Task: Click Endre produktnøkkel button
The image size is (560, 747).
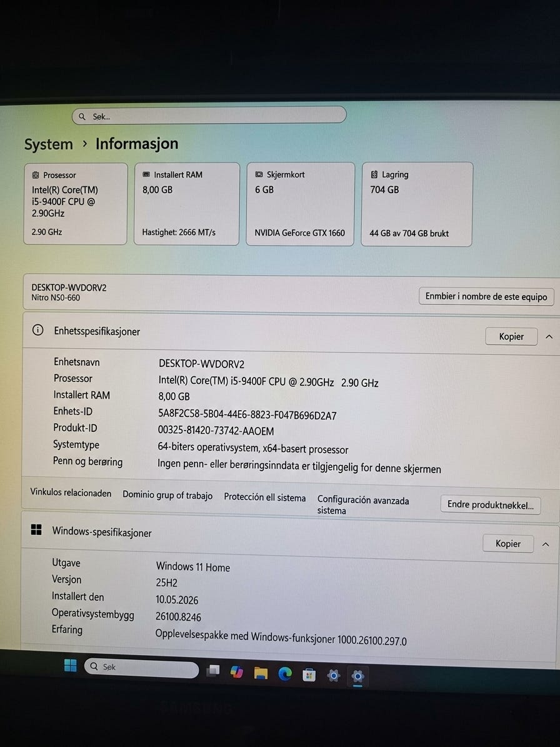Action: [491, 505]
